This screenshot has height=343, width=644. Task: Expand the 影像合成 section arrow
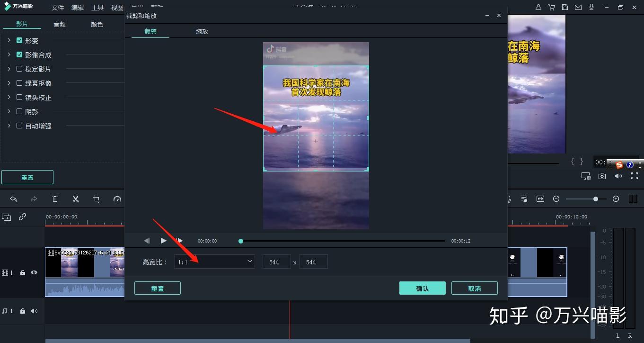point(9,54)
